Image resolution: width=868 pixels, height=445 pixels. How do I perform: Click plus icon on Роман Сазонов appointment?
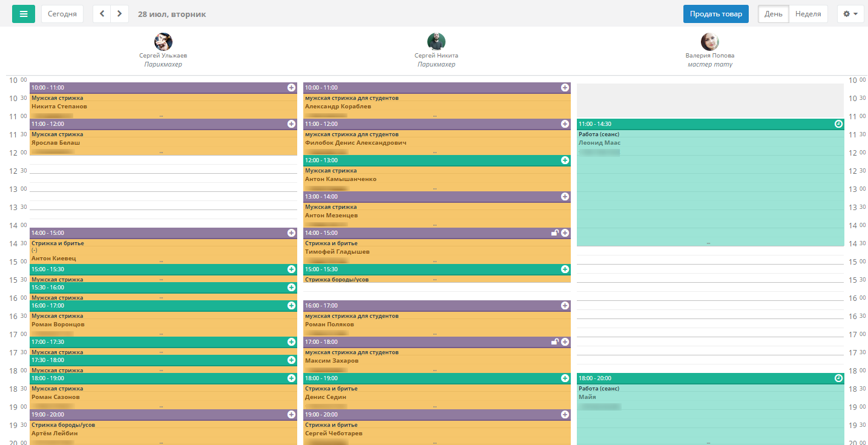(291, 378)
